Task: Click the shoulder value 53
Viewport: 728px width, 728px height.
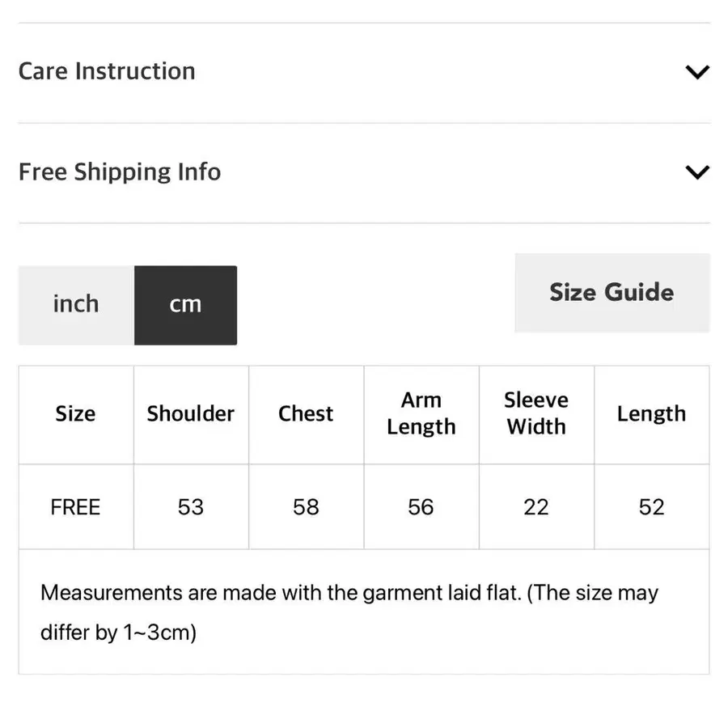Action: coord(191,507)
